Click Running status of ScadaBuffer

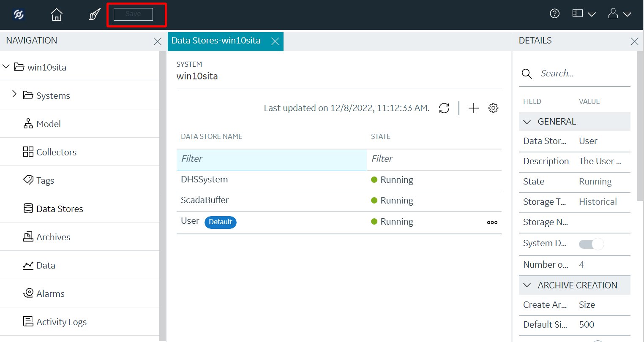point(392,201)
